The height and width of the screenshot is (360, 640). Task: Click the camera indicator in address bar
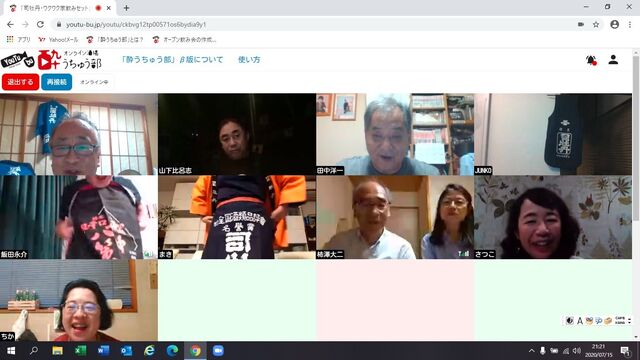(581, 24)
